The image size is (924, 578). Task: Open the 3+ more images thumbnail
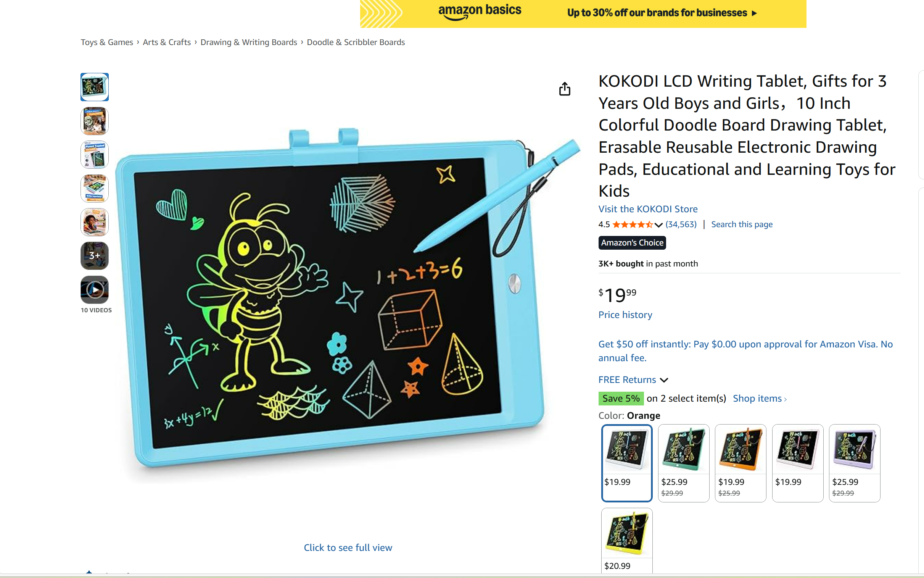pyautogui.click(x=95, y=256)
